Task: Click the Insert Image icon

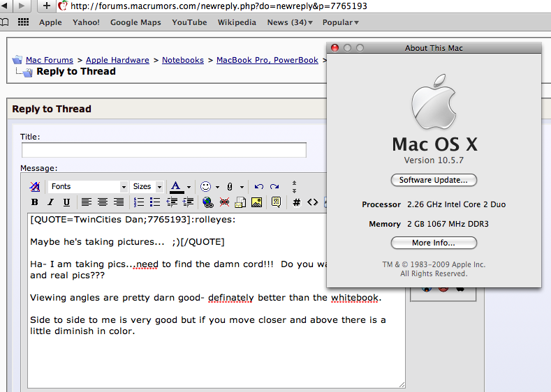Action: tap(256, 202)
